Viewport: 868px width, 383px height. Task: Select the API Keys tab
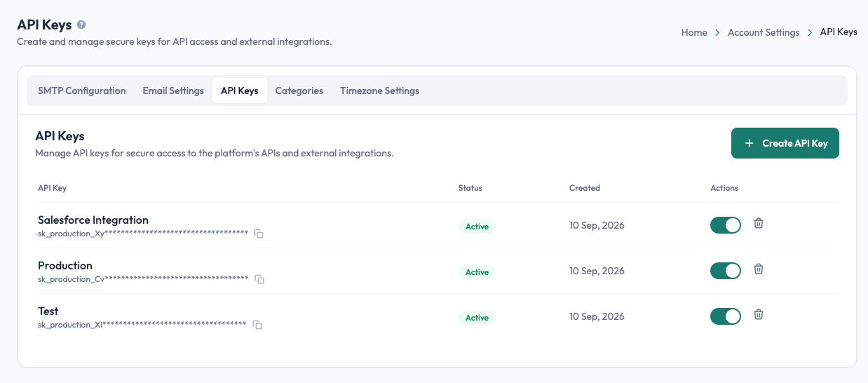point(240,90)
